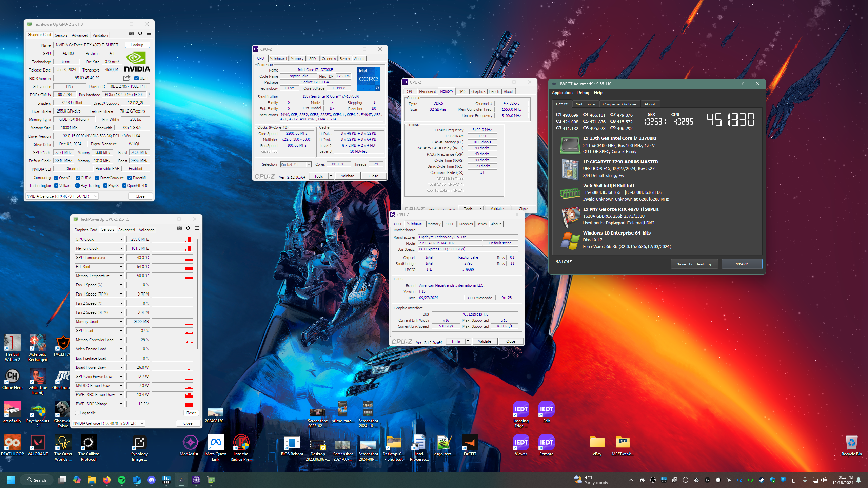Open the FACEIT icon in the bottom desktop row
868x488 pixels.
tap(470, 446)
